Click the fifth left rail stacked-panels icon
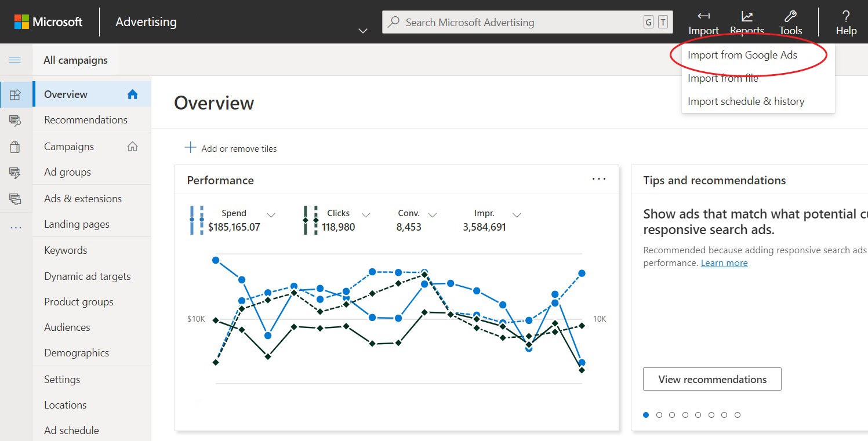The height and width of the screenshot is (441, 868). tap(16, 199)
